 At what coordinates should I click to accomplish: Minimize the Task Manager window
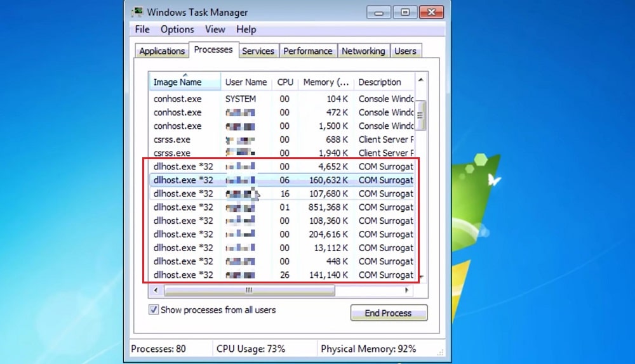378,12
